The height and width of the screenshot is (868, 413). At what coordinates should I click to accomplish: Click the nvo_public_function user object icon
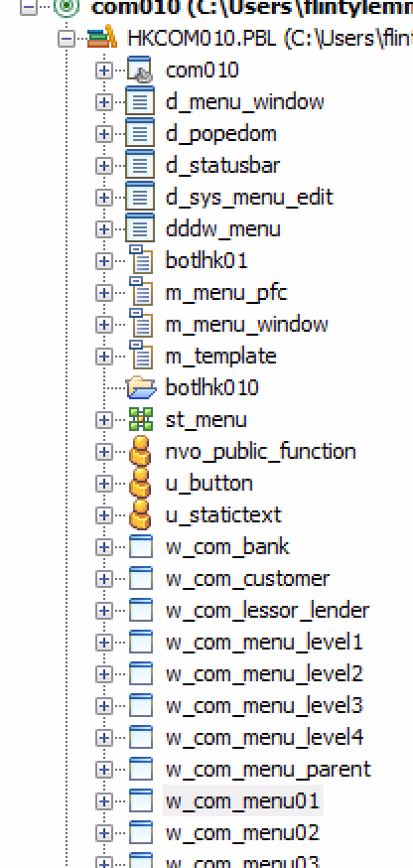(x=140, y=451)
